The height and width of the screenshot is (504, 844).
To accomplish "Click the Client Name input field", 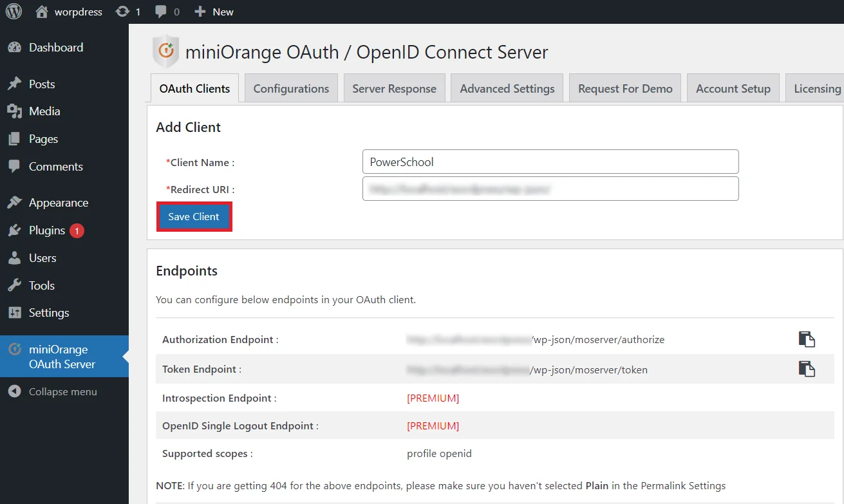I will pos(550,162).
